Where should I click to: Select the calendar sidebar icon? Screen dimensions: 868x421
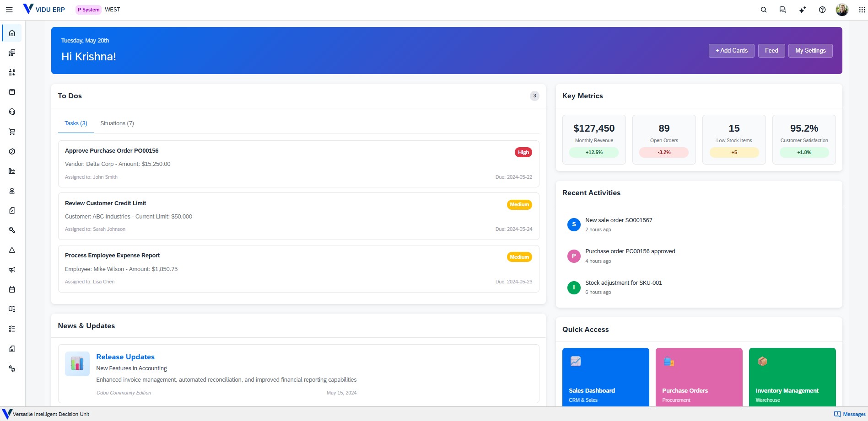point(12,289)
